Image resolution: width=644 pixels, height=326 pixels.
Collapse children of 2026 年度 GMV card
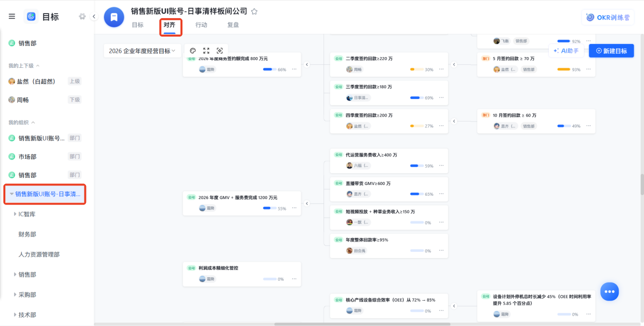pos(307,203)
